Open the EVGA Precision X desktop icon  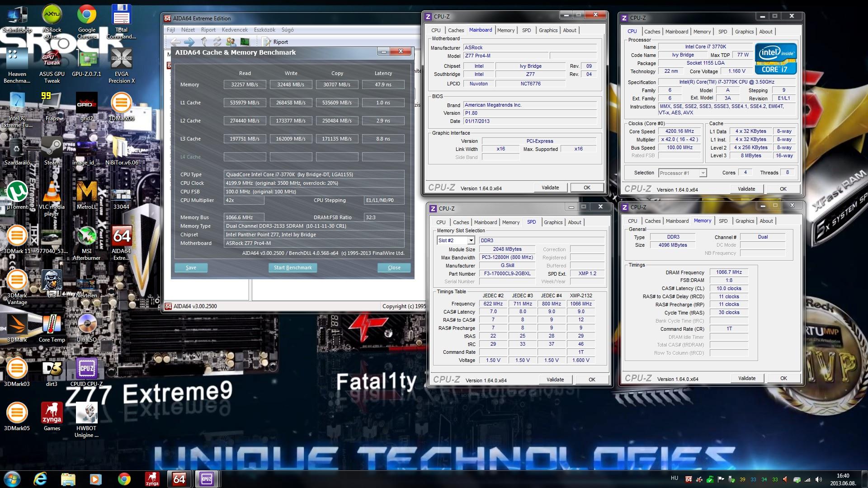121,66
